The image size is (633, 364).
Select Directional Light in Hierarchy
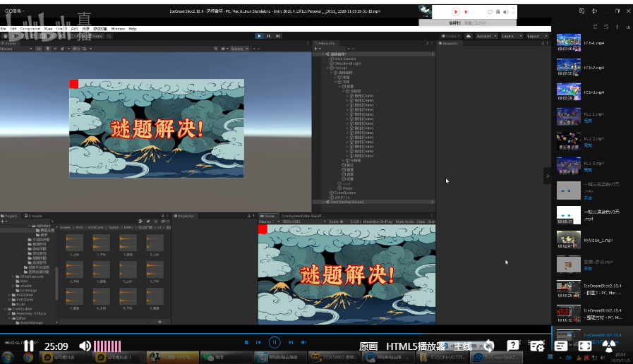[x=347, y=63]
